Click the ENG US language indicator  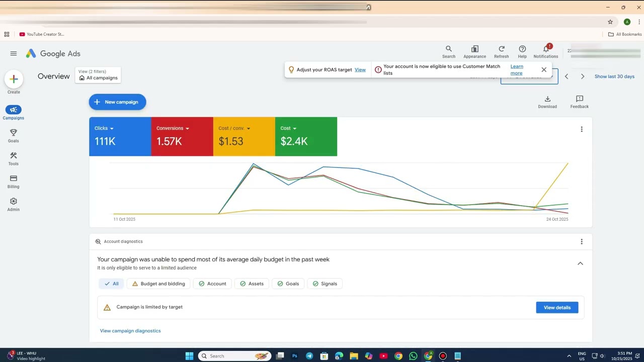point(582,356)
